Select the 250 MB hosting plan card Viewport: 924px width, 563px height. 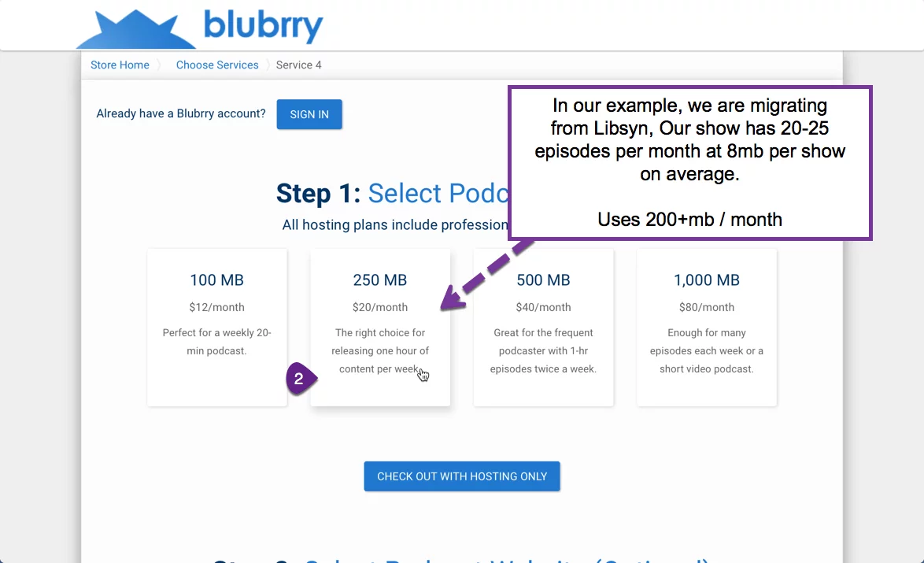[x=380, y=328]
